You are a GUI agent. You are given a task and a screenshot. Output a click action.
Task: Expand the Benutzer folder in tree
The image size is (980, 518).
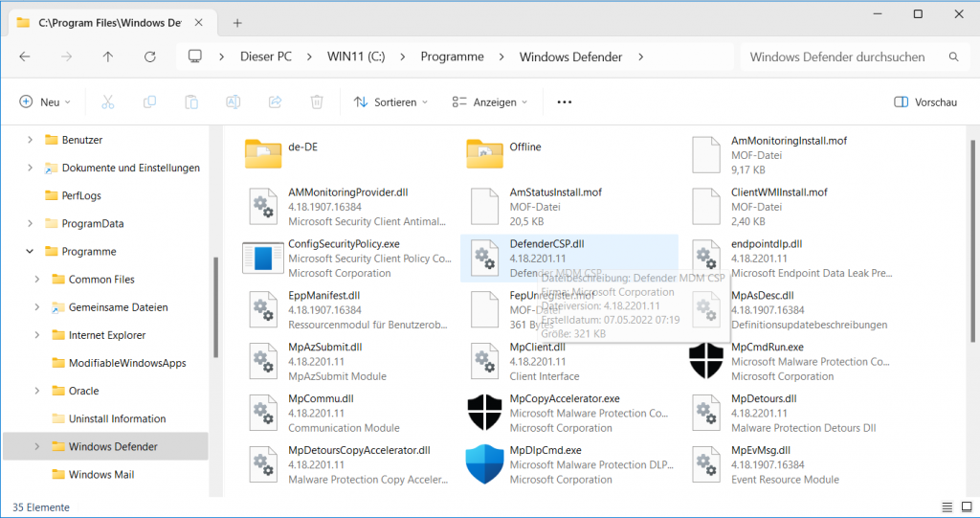tap(31, 140)
